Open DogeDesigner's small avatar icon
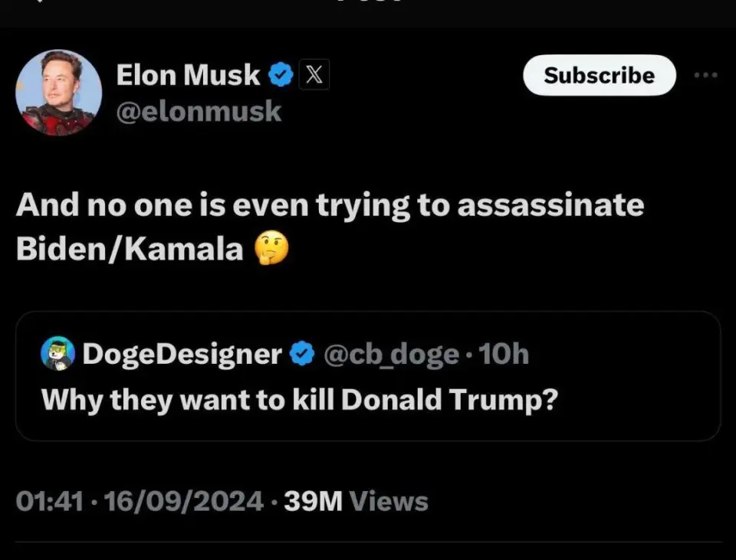Image resolution: width=736 pixels, height=560 pixels. [58, 353]
